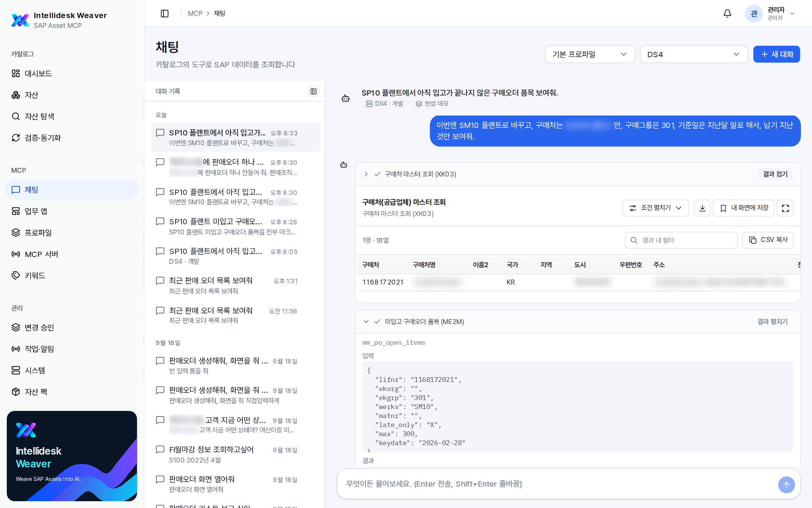Image resolution: width=812 pixels, height=508 pixels.
Task: Open 프로파일 in the sidebar
Action: click(72, 233)
